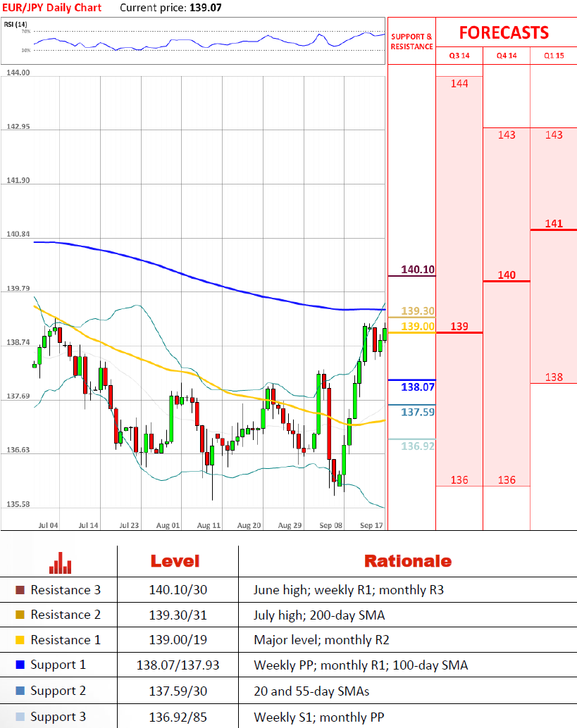Click the 140.84 price axis label

(18, 234)
